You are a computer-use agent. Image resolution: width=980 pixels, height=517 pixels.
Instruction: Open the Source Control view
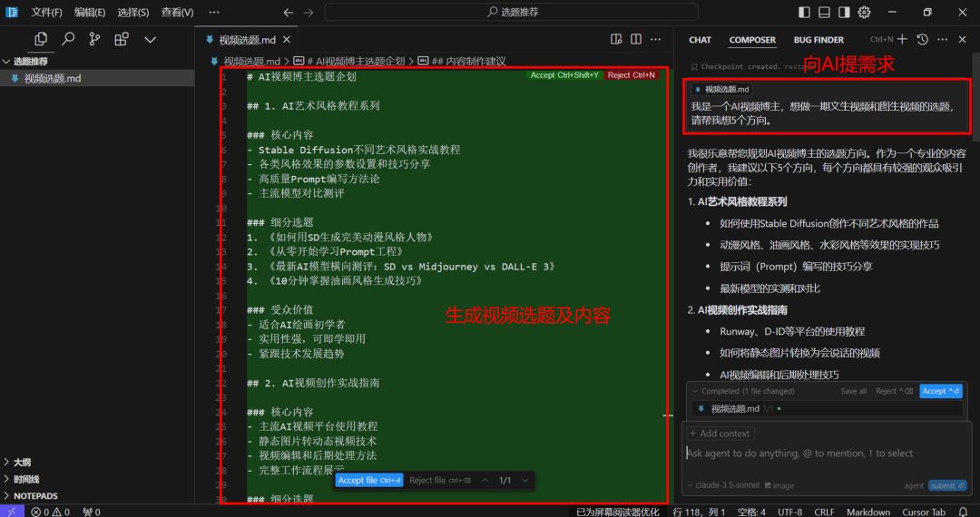point(94,40)
